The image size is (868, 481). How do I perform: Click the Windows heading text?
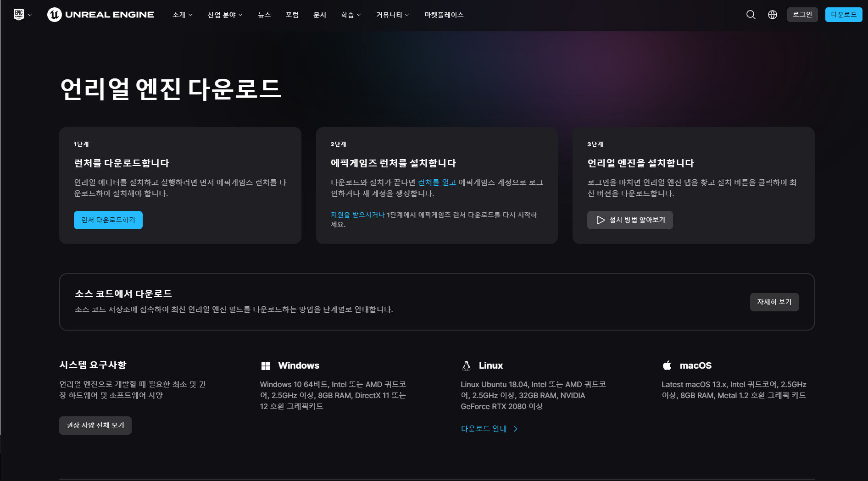[x=299, y=366]
